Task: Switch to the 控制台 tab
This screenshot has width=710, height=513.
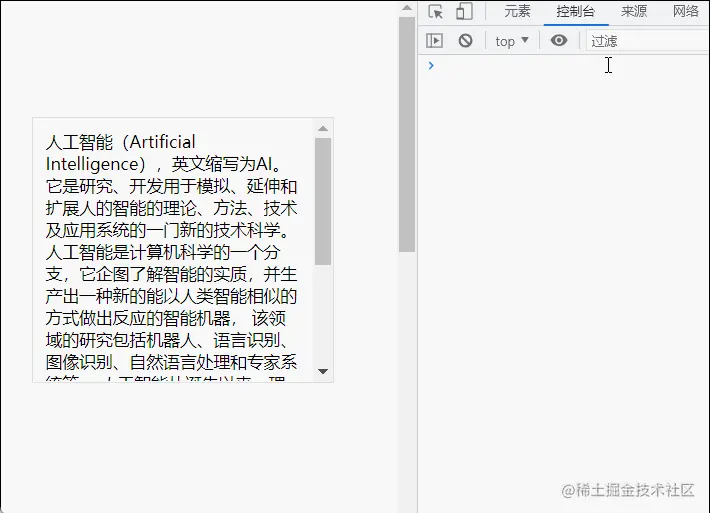Action: click(576, 11)
